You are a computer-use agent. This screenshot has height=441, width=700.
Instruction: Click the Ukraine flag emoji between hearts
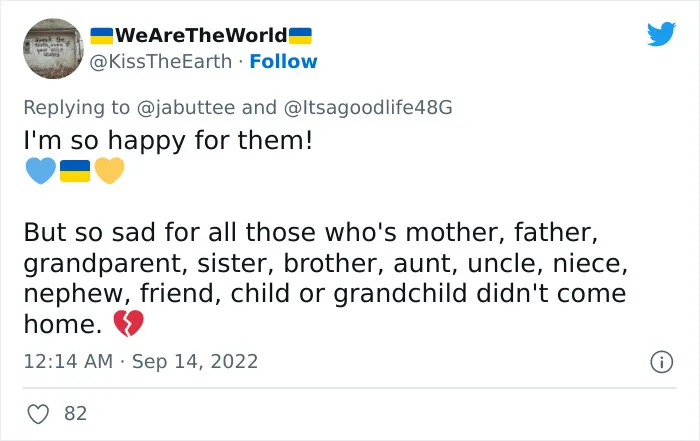(x=75, y=171)
